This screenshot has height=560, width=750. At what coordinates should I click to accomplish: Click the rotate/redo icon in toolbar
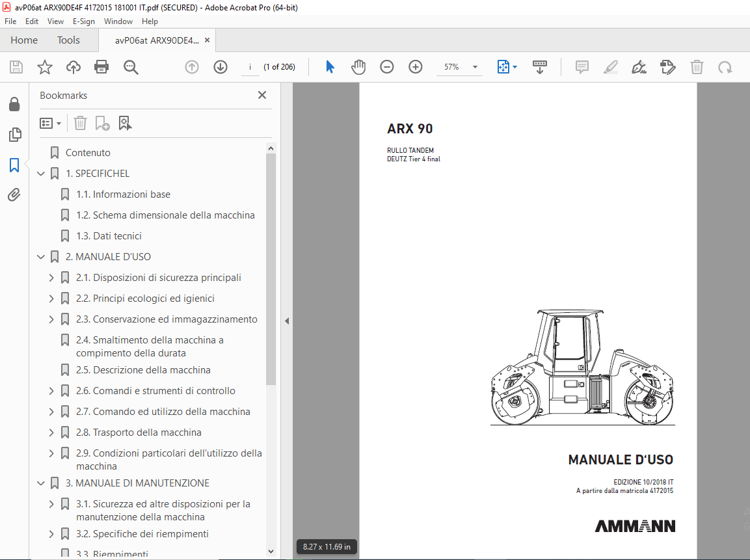[x=725, y=67]
